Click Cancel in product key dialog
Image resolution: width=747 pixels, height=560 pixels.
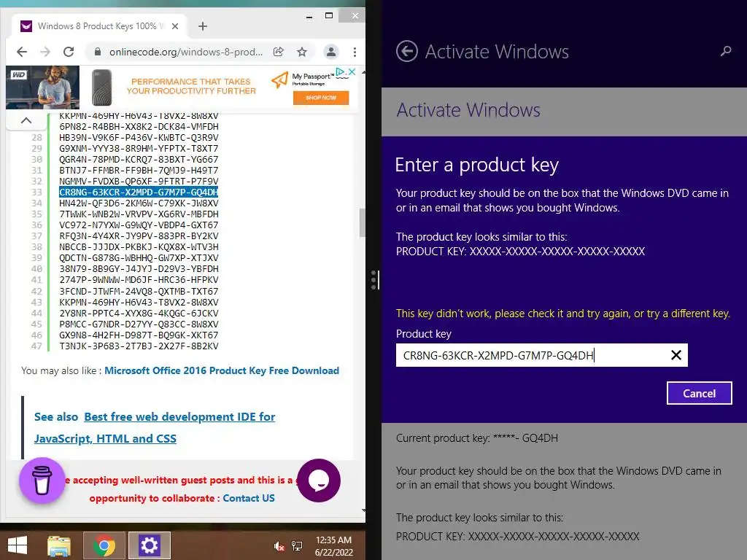pos(700,393)
